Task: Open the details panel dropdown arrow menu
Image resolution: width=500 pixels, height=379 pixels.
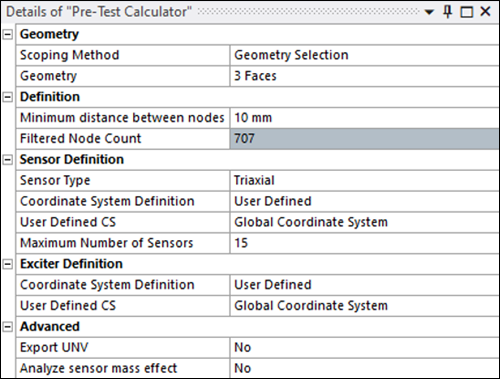Action: tap(429, 12)
